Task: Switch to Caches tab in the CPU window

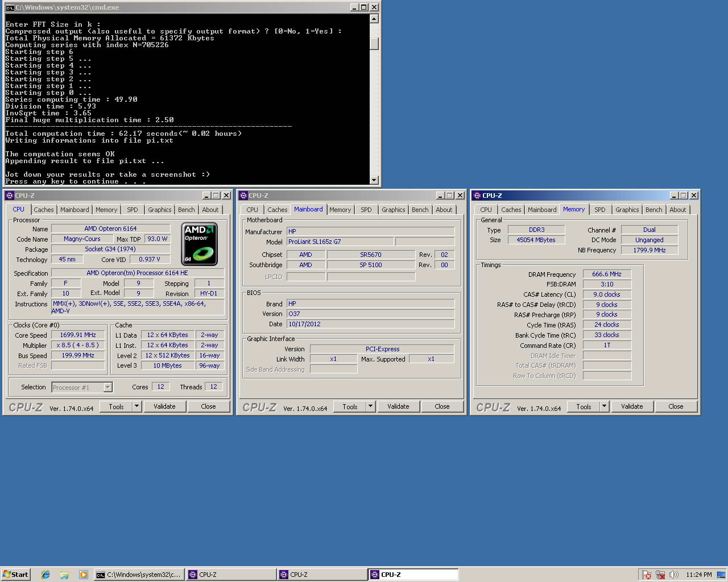Action: coord(43,210)
